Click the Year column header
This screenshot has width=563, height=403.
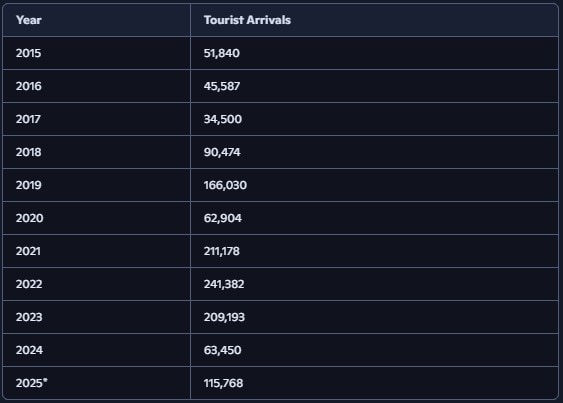point(96,20)
